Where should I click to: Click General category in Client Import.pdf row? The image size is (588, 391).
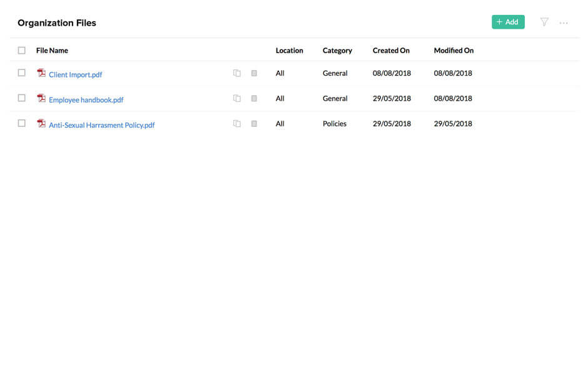click(335, 73)
